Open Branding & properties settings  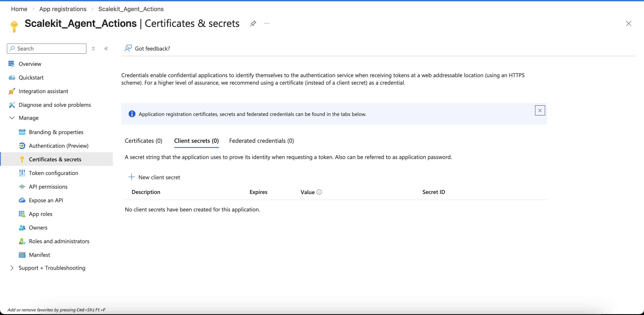[x=56, y=132]
